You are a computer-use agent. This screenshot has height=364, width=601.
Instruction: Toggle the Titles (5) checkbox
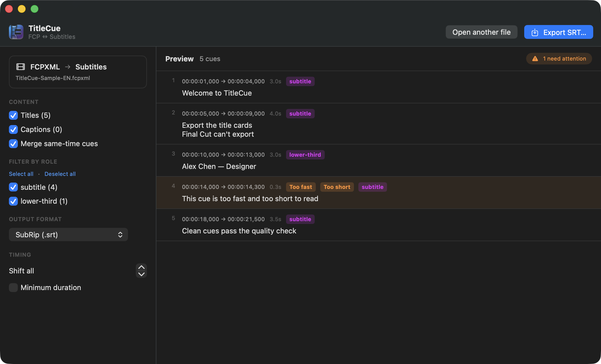point(13,115)
